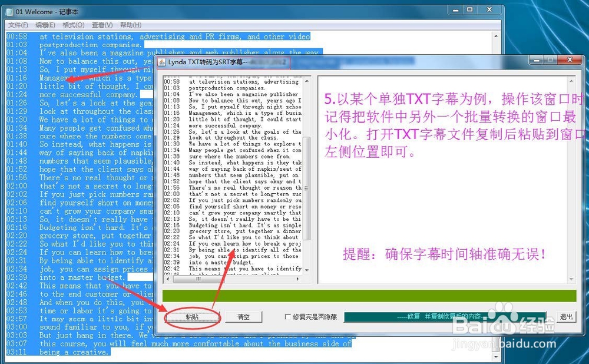589x364 pixels.
Task: Click Notepad's vertical scroll-up arrow
Action: click(x=496, y=36)
